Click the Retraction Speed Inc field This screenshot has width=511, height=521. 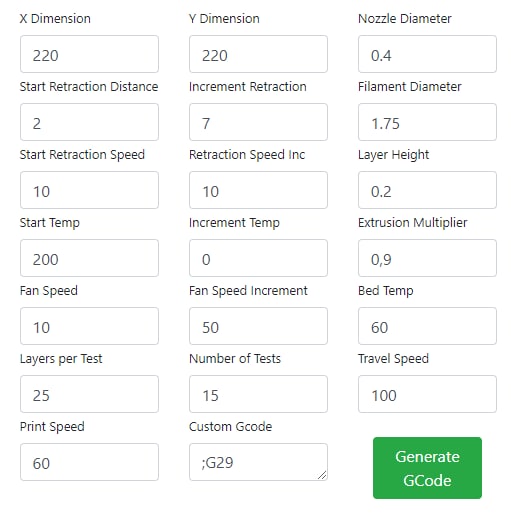point(258,190)
